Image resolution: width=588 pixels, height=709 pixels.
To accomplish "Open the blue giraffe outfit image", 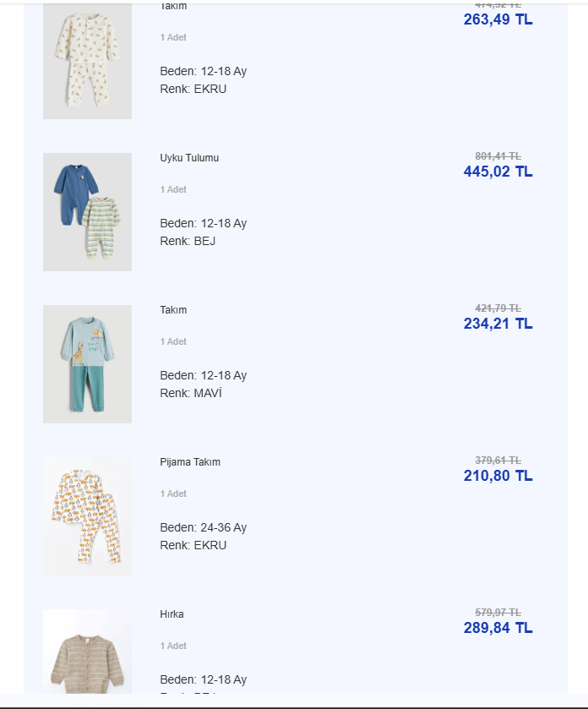I will click(x=87, y=364).
